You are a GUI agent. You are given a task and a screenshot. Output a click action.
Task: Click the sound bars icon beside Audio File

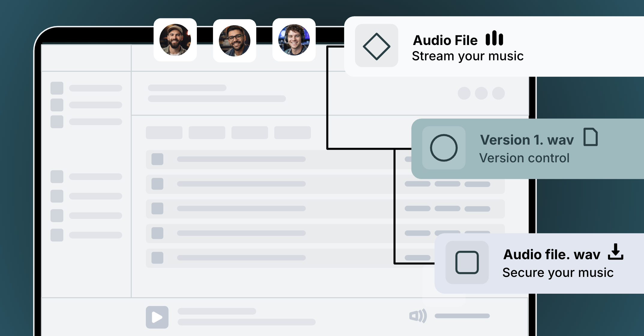494,38
